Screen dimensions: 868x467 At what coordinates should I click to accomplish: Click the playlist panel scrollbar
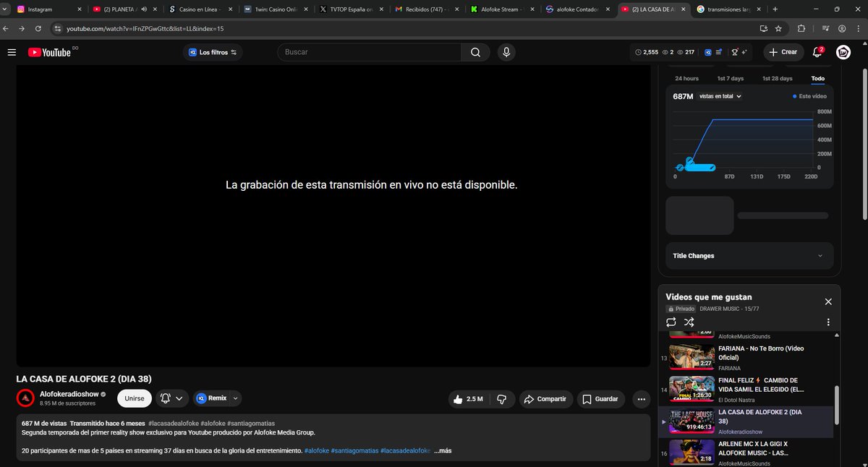(x=837, y=405)
